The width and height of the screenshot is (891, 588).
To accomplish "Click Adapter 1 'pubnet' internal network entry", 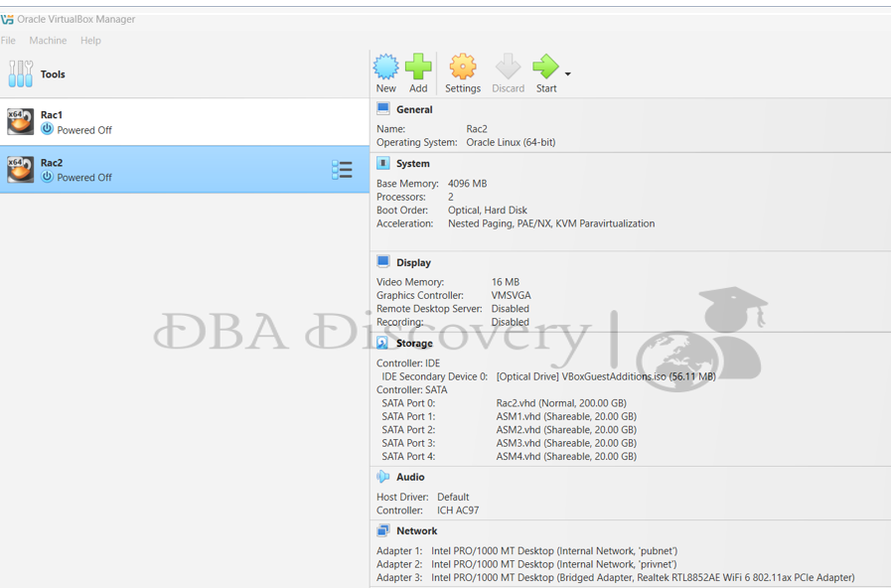I will (554, 551).
